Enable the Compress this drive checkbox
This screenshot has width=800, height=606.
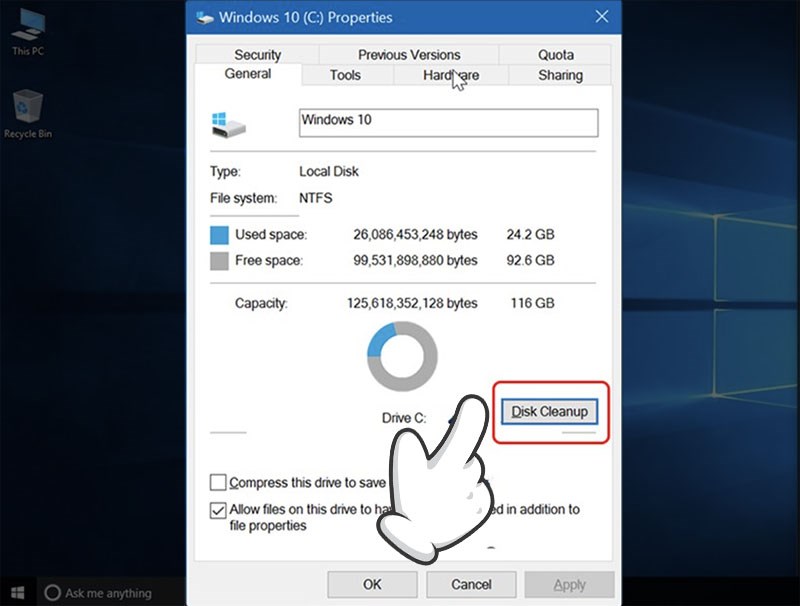tap(217, 482)
